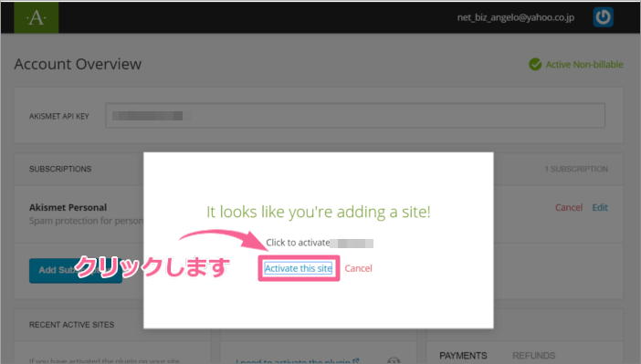Switch to the REFUNDS tab
The image size is (641, 364).
pyautogui.click(x=534, y=356)
